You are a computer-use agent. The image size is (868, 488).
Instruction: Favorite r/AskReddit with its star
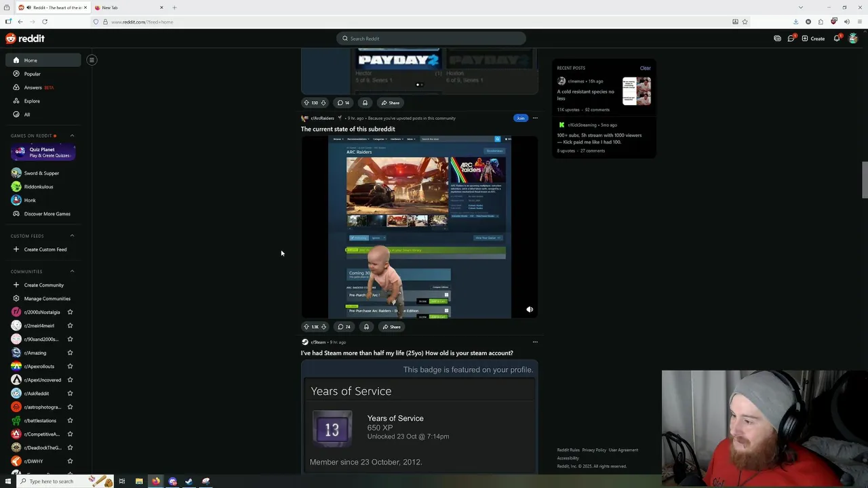(x=70, y=393)
